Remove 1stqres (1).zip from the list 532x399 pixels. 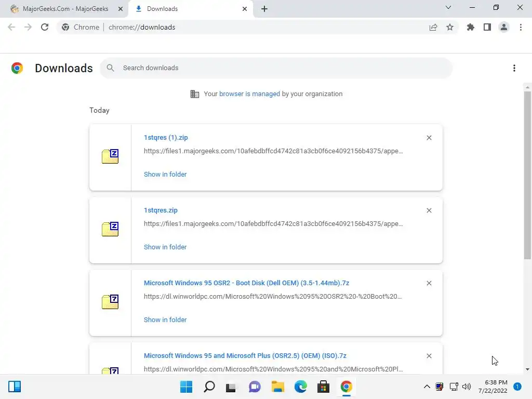click(429, 138)
